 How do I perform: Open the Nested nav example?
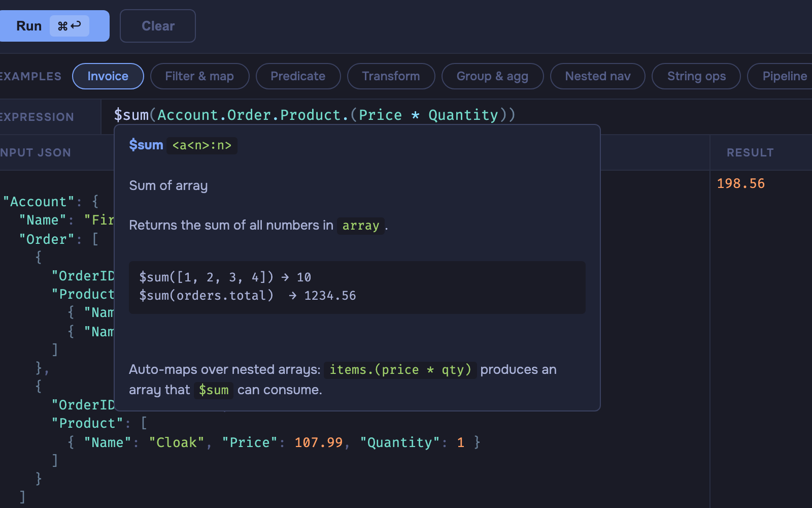pos(597,76)
